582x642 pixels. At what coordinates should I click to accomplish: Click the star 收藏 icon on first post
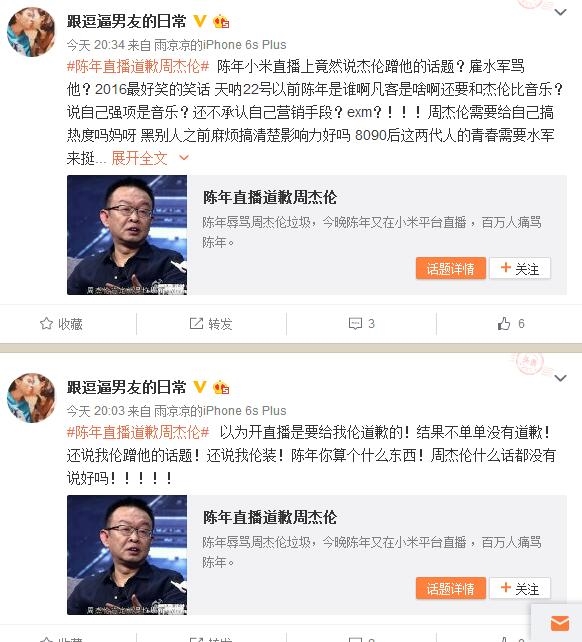point(46,323)
